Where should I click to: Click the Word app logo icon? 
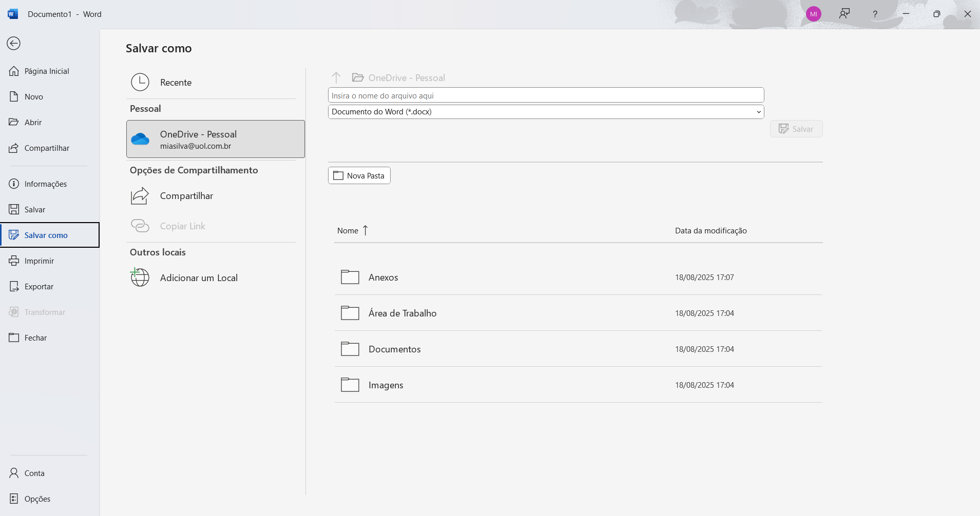tap(13, 14)
